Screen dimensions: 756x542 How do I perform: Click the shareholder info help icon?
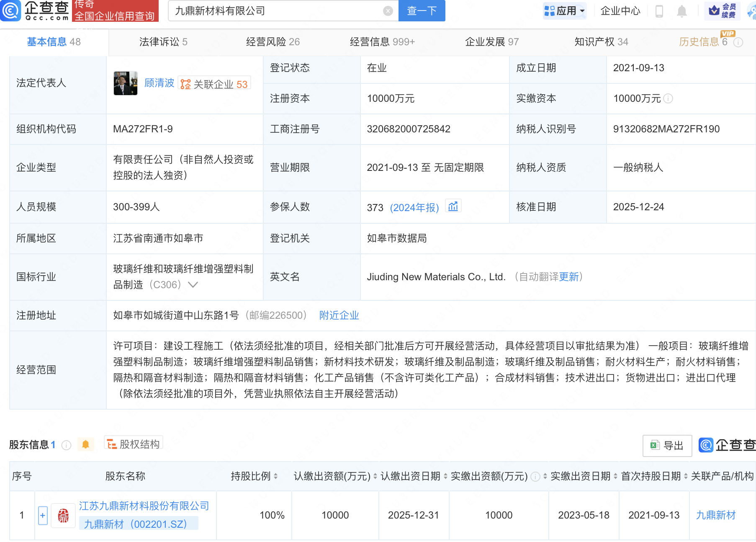(66, 445)
